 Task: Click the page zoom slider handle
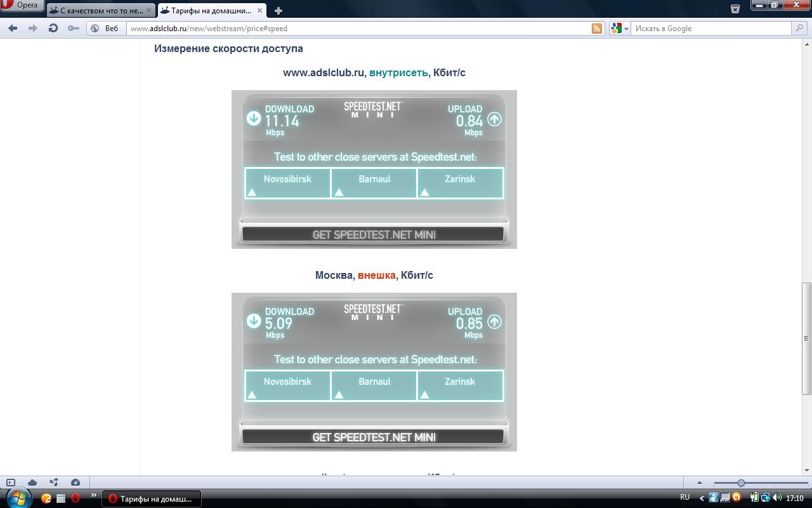pos(741,483)
